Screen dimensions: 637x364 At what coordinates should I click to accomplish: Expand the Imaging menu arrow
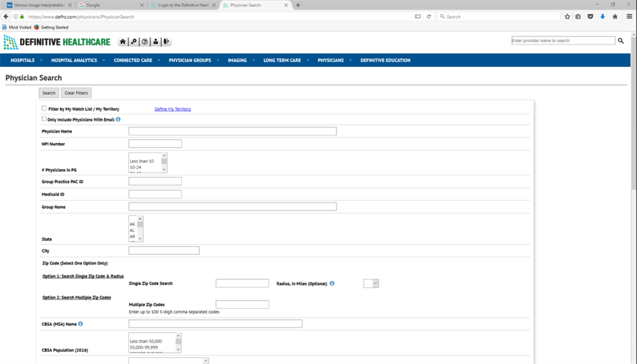pos(254,60)
